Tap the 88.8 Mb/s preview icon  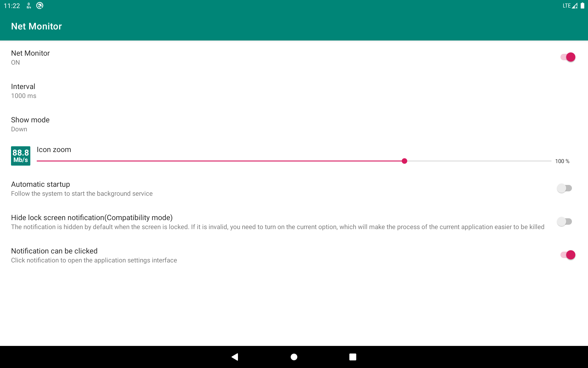pos(21,156)
